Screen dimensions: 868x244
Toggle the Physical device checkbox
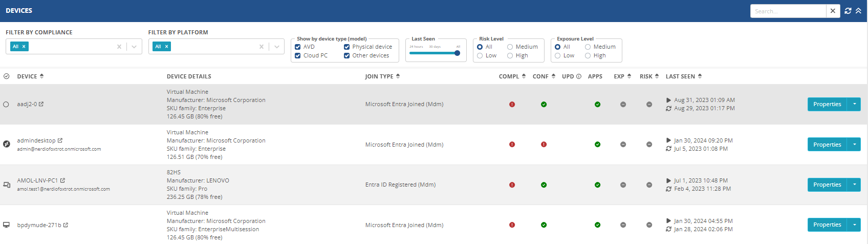click(346, 47)
